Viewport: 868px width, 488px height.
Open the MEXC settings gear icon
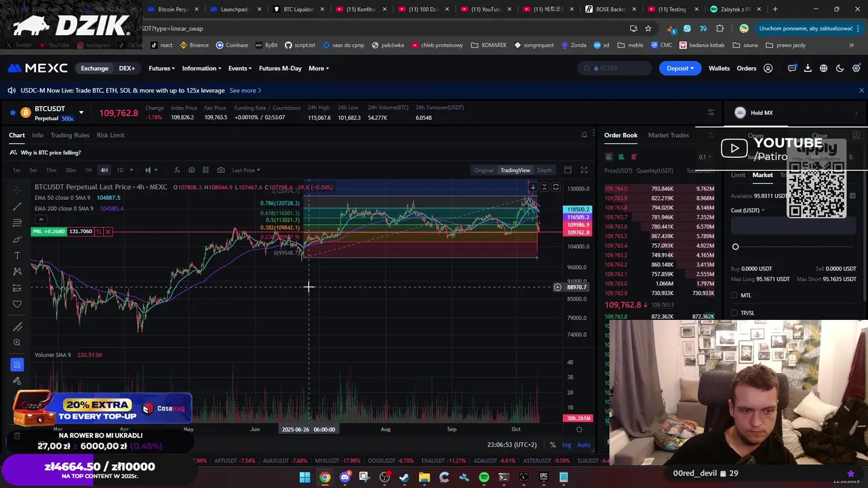point(856,68)
